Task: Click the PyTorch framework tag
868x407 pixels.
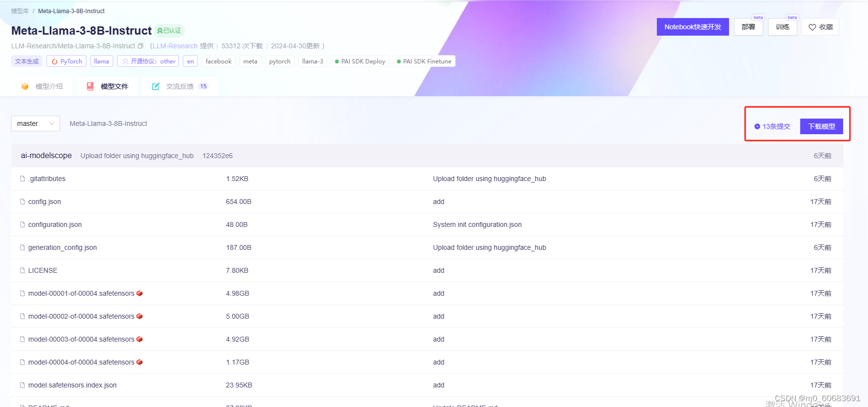Action: [x=66, y=61]
